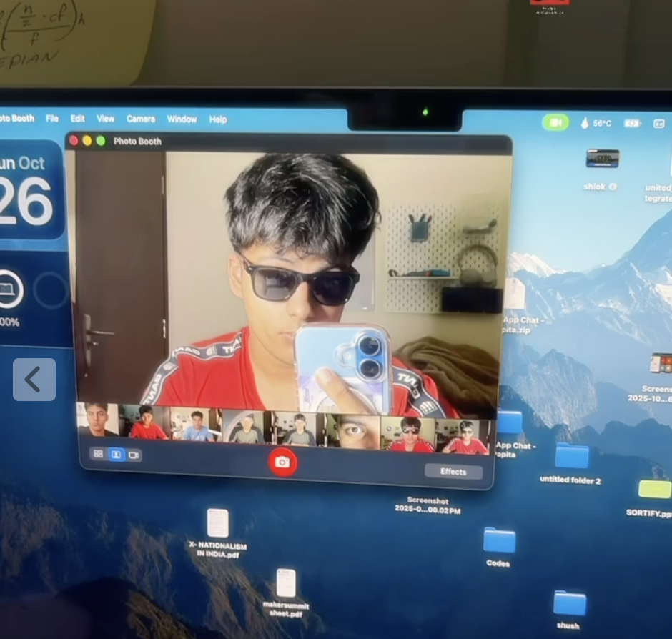Click the battery charging icon in menu bar
The image size is (672, 639).
[x=632, y=123]
